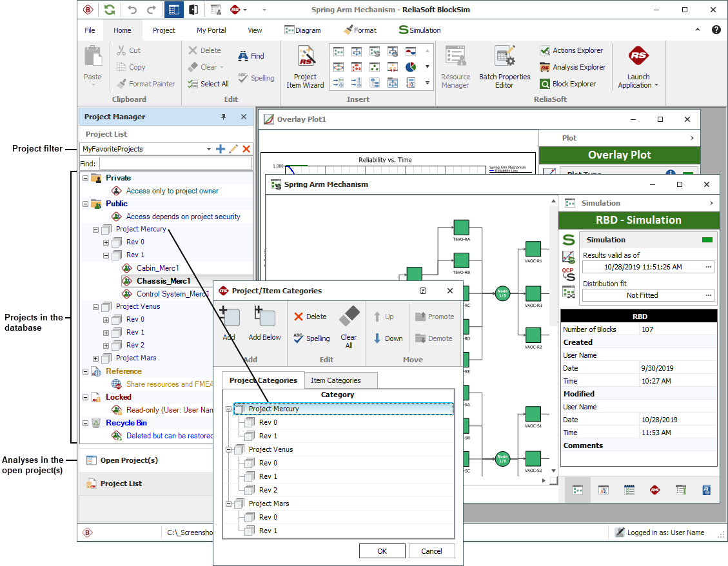Viewport: 728px width, 566px height.
Task: Add a new project filter with plus icon
Action: (221, 149)
